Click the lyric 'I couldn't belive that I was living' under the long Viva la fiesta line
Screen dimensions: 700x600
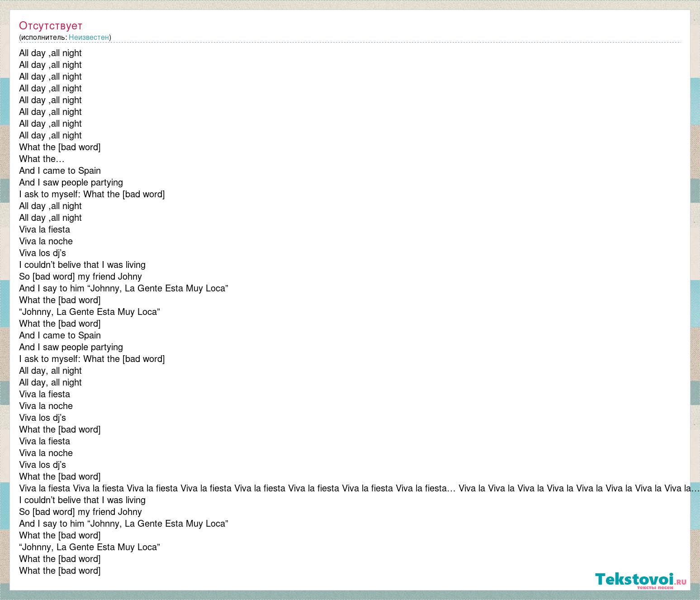click(82, 500)
